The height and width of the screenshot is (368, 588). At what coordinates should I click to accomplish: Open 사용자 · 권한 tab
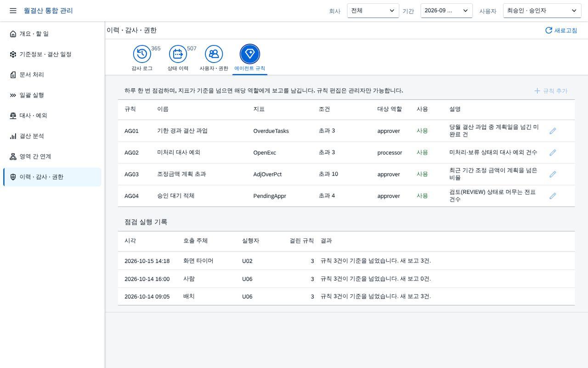pyautogui.click(x=214, y=58)
